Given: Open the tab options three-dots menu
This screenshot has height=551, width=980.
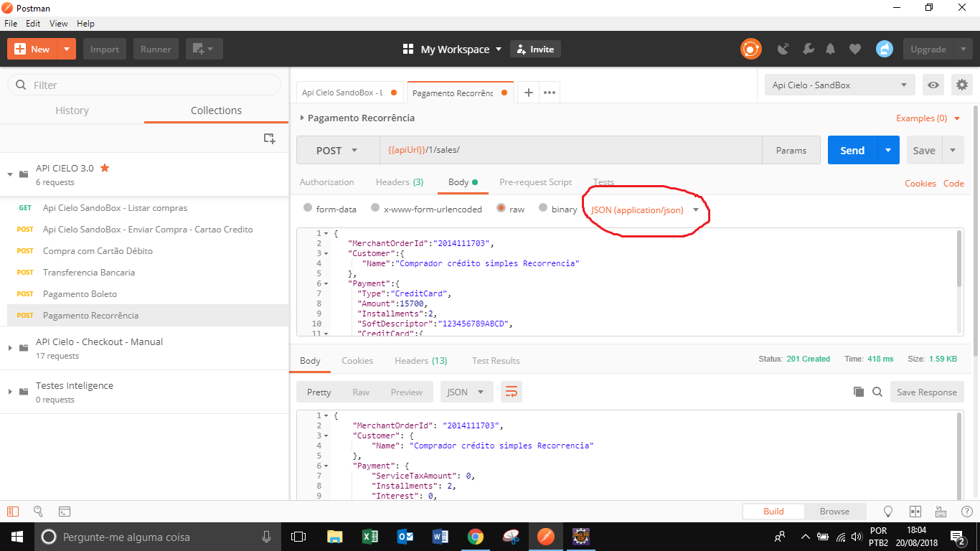Looking at the screenshot, I should pyautogui.click(x=550, y=93).
